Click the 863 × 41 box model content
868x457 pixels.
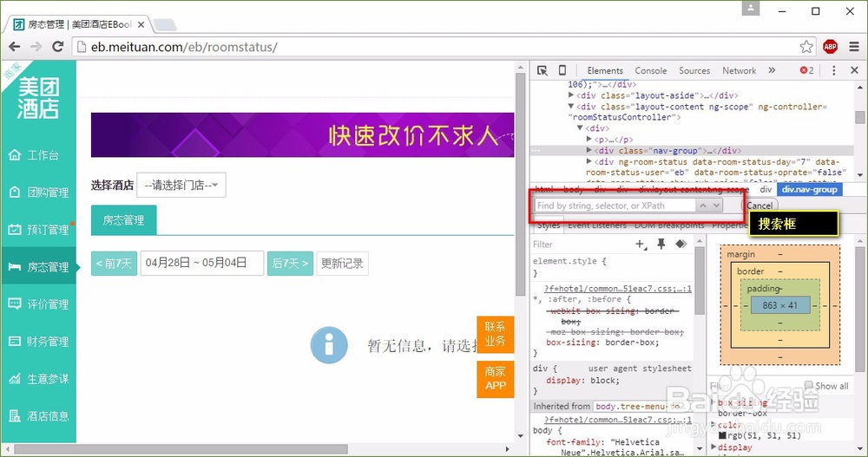click(x=780, y=305)
